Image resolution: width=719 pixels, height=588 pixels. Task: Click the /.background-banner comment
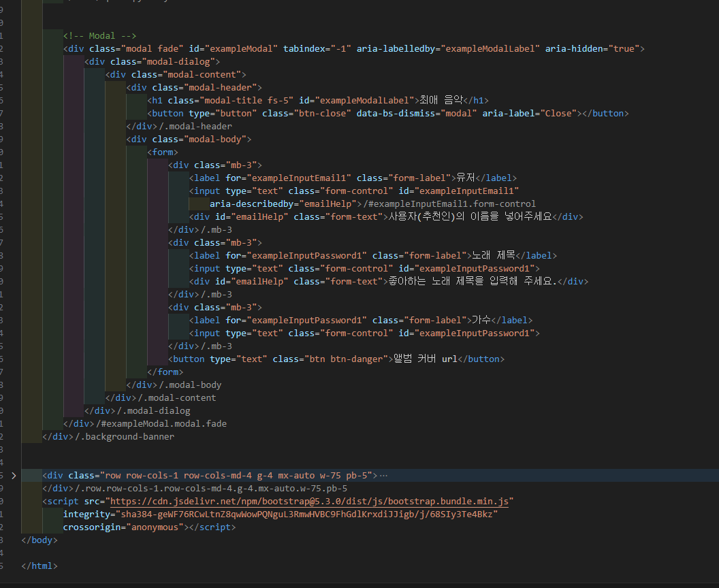(x=125, y=437)
